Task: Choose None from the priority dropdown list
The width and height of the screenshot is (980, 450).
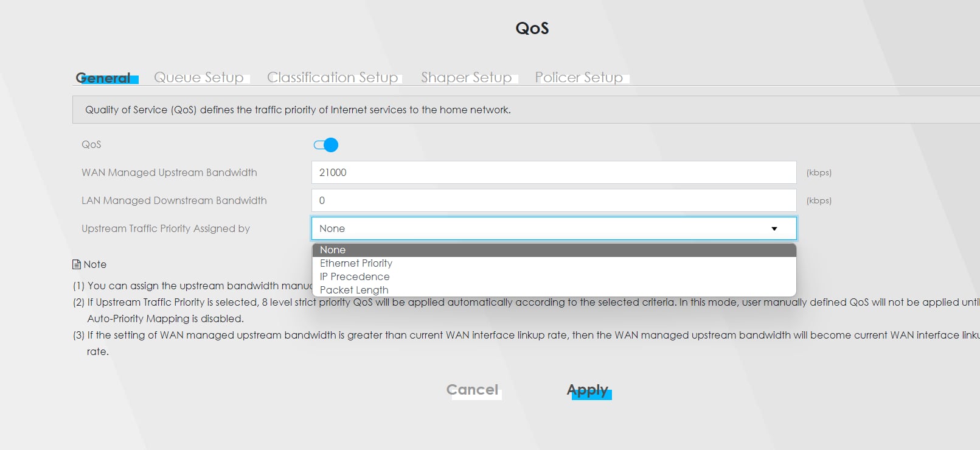Action: tap(333, 250)
